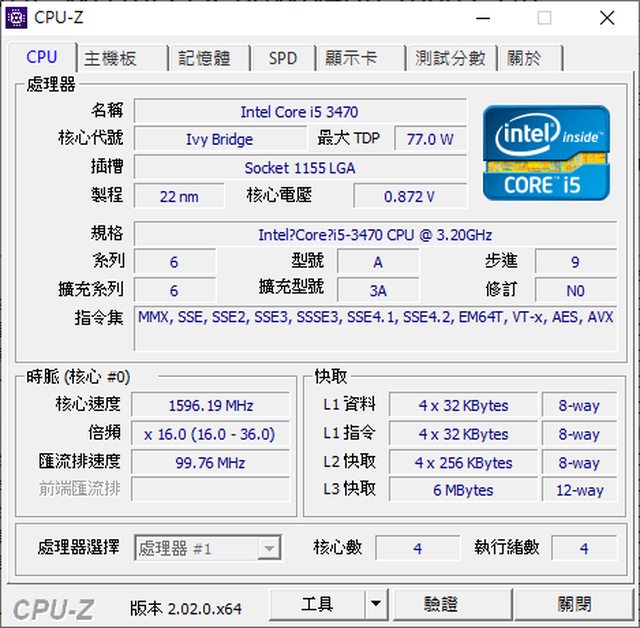Click the 核心速度 value field

click(x=211, y=406)
